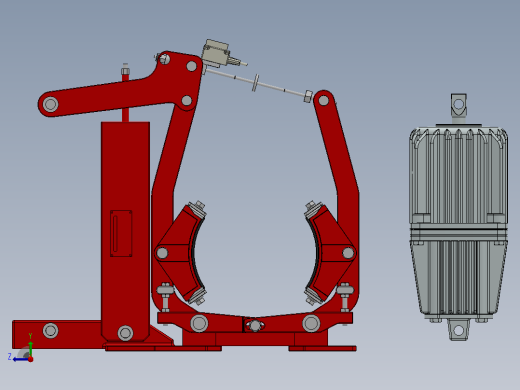
Task: Pick the right shoe's center pivot pin
Action: [x=348, y=253]
